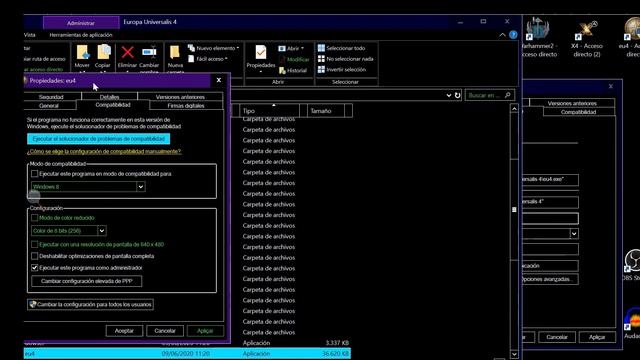This screenshot has width=640, height=360.
Task: Toggle the 640 x 480 resolution checkbox
Action: click(x=35, y=244)
